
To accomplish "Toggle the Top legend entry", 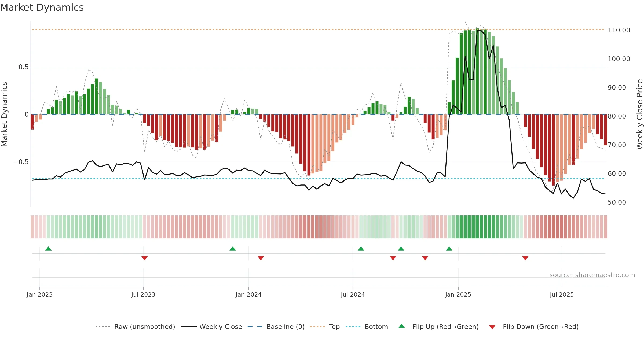I will 325,327.
